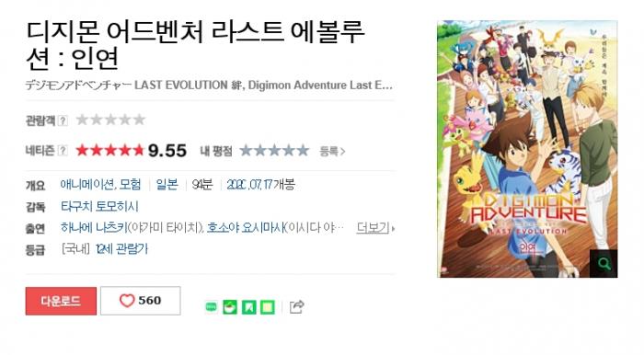The width and height of the screenshot is (644, 355).
Task: Click the green speech-bubble share icon
Action: (x=211, y=306)
